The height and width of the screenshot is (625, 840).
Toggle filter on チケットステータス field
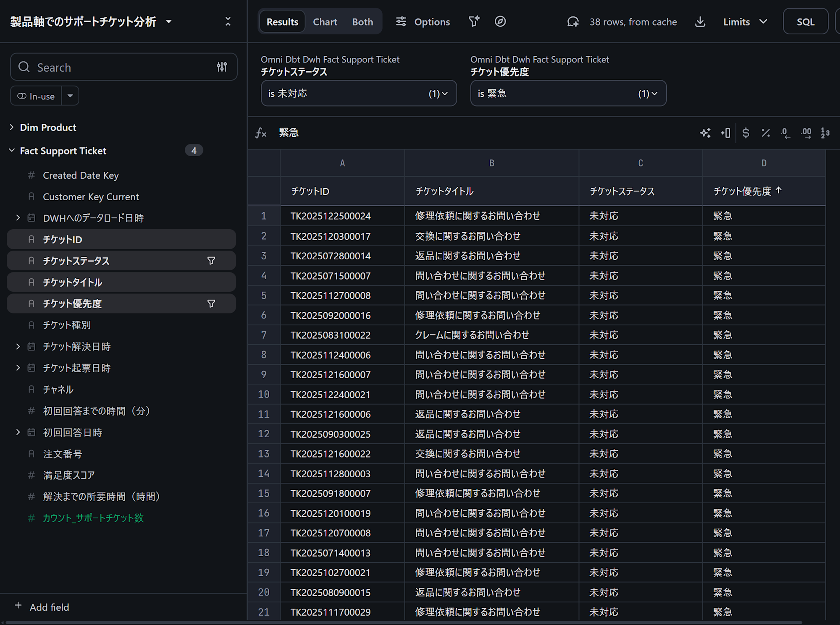[x=211, y=261]
